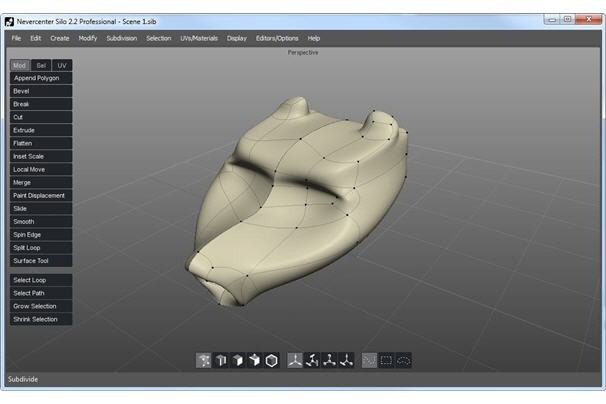Choose the rectangle area selection style icon
This screenshot has height=404, width=606.
(x=386, y=360)
